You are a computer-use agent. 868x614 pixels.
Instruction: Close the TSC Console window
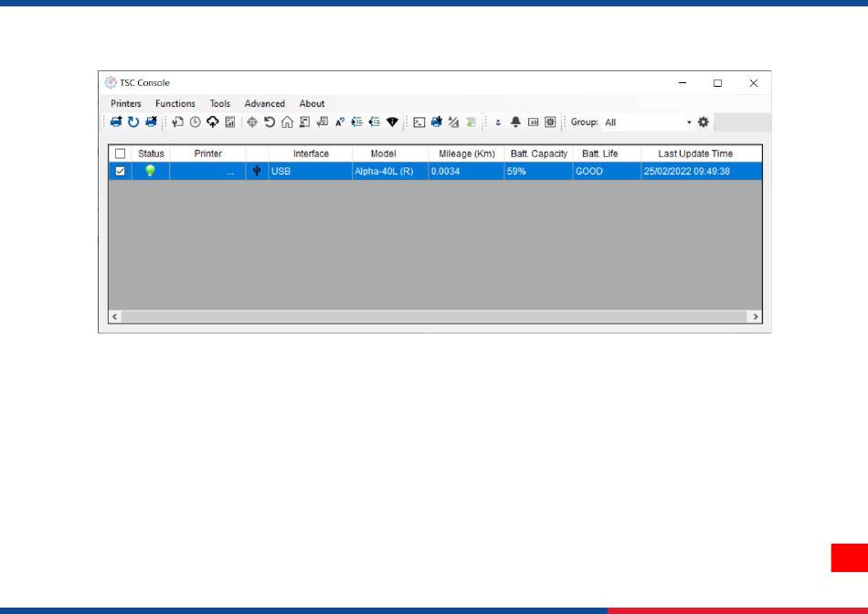[754, 83]
